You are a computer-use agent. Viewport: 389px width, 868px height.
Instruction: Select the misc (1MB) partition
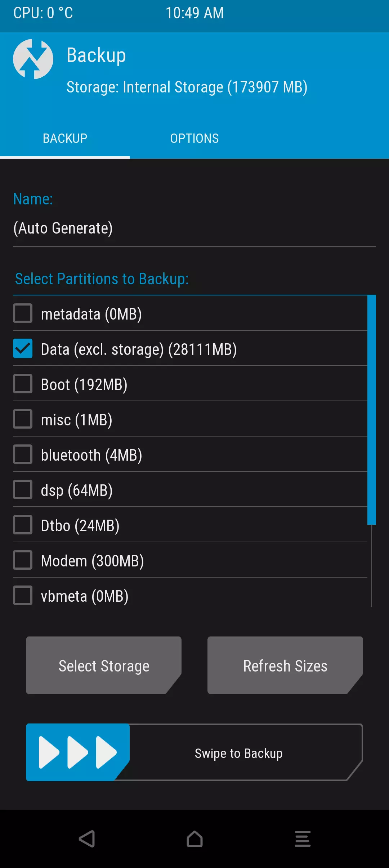pos(23,419)
